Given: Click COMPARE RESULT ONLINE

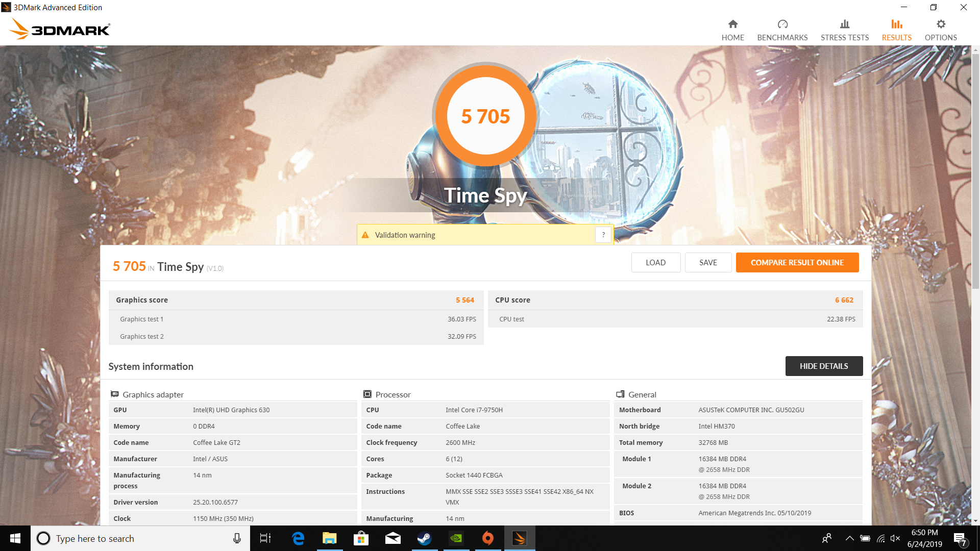Looking at the screenshot, I should 797,262.
